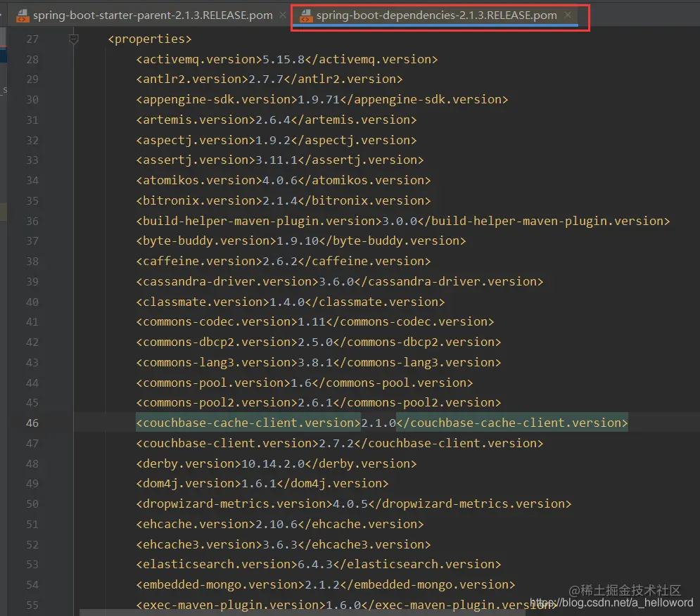The width and height of the screenshot is (700, 616).
Task: Click the elasticsearch.version 6.4.3 line
Action: (x=319, y=564)
